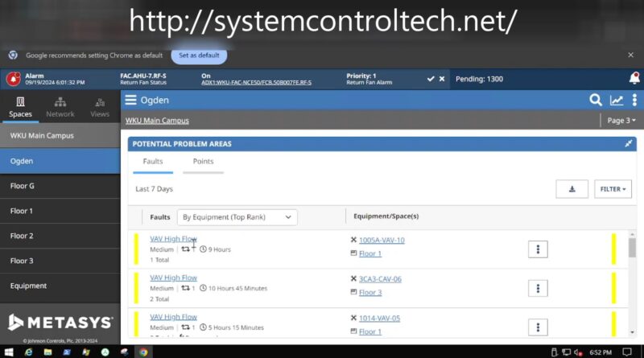Open the FILTER dropdown
Screen dimensions: 644x358
point(613,189)
